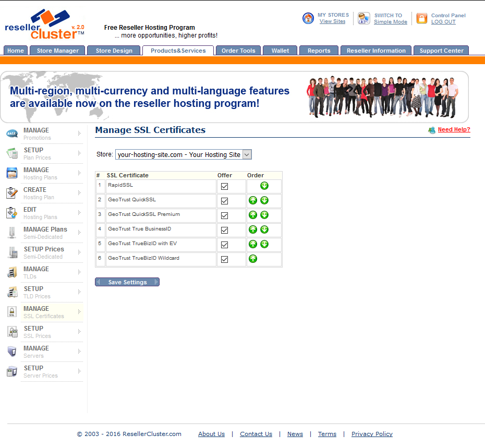Open the Store Design tab
This screenshot has height=448, width=485.
(114, 51)
